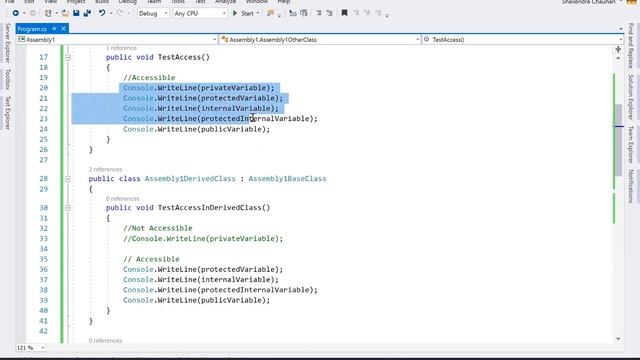Open the Debug configuration dropdown
The height and width of the screenshot is (360, 640).
[153, 13]
